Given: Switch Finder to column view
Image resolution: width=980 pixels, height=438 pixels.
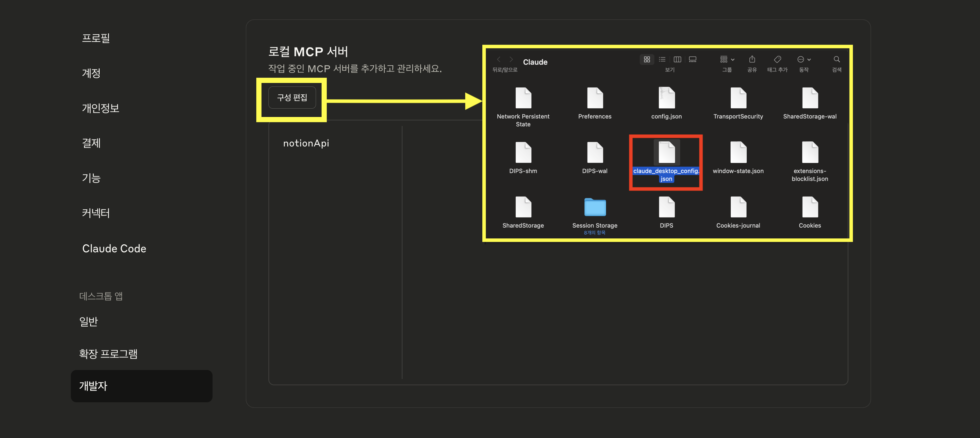Looking at the screenshot, I should [x=677, y=59].
